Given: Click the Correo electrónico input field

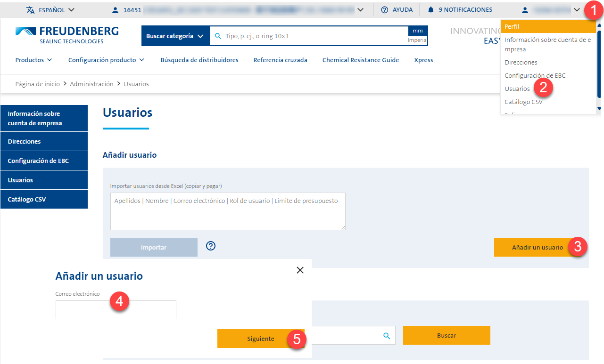Looking at the screenshot, I should pos(116,310).
